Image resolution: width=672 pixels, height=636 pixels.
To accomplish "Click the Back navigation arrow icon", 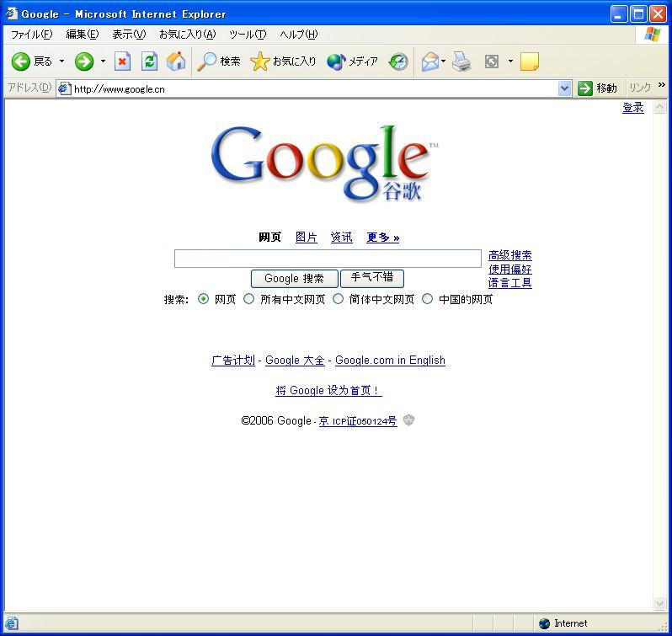I will coord(21,61).
